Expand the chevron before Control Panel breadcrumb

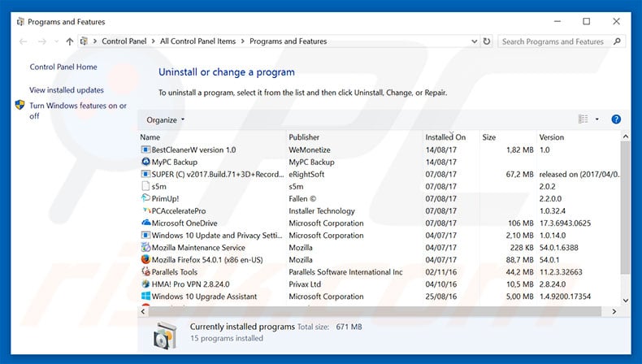[x=95, y=41]
